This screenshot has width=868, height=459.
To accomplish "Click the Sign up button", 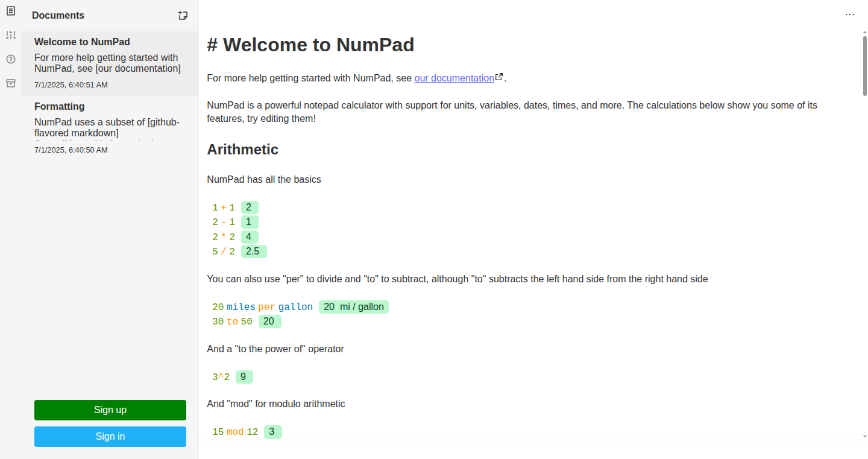I will tap(110, 410).
